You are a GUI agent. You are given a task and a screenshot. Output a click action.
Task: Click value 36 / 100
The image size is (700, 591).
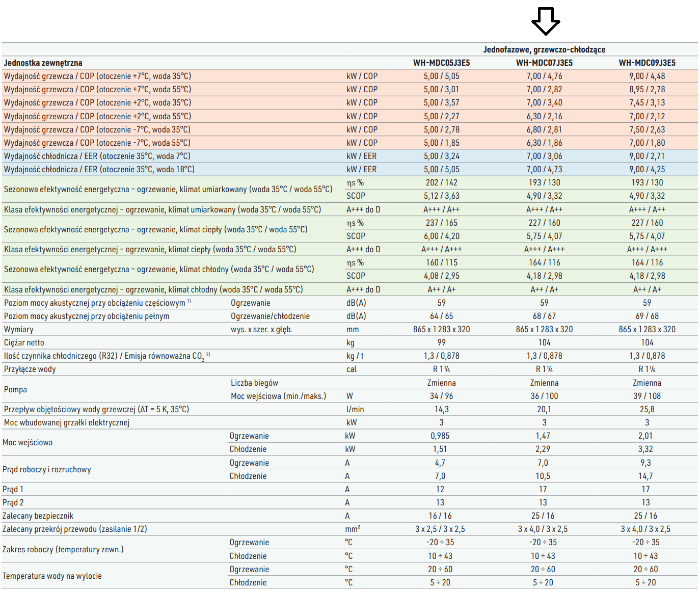click(x=544, y=396)
